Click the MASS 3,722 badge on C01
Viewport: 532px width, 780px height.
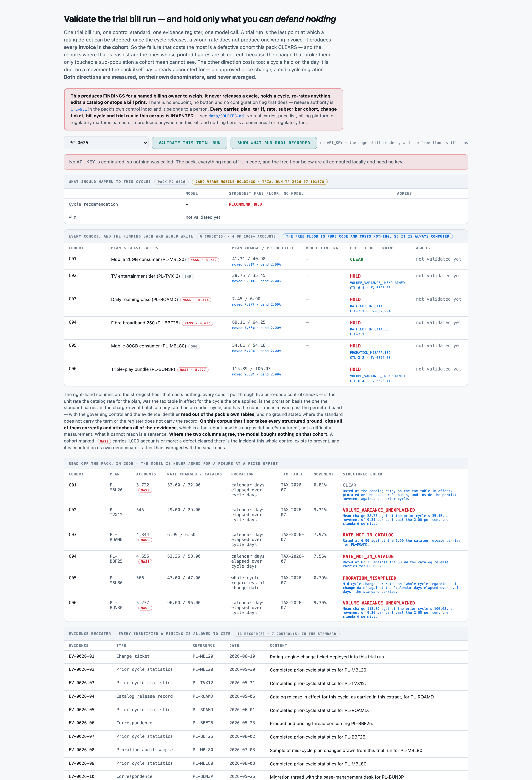coord(203,260)
